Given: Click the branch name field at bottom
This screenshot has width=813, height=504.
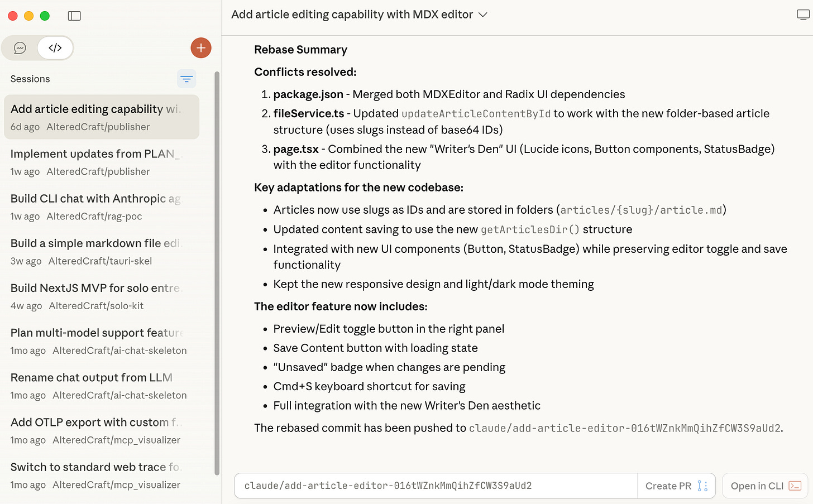Looking at the screenshot, I should [x=436, y=486].
